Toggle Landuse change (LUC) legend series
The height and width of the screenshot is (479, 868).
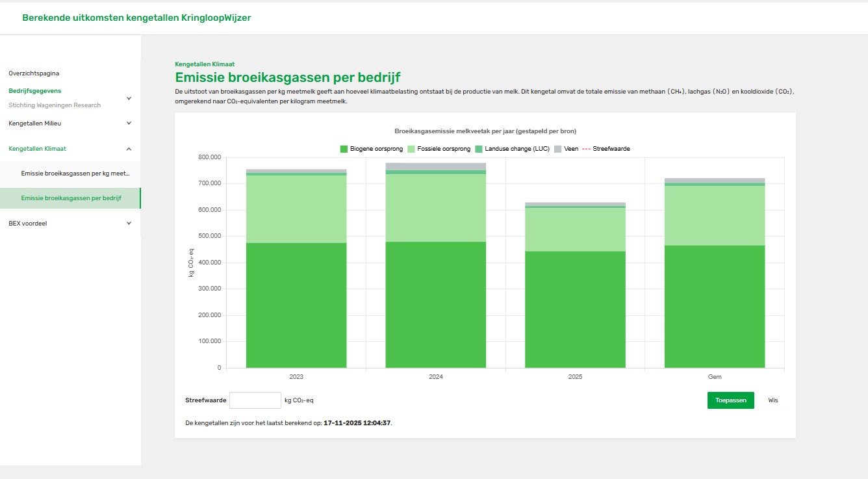(512, 149)
